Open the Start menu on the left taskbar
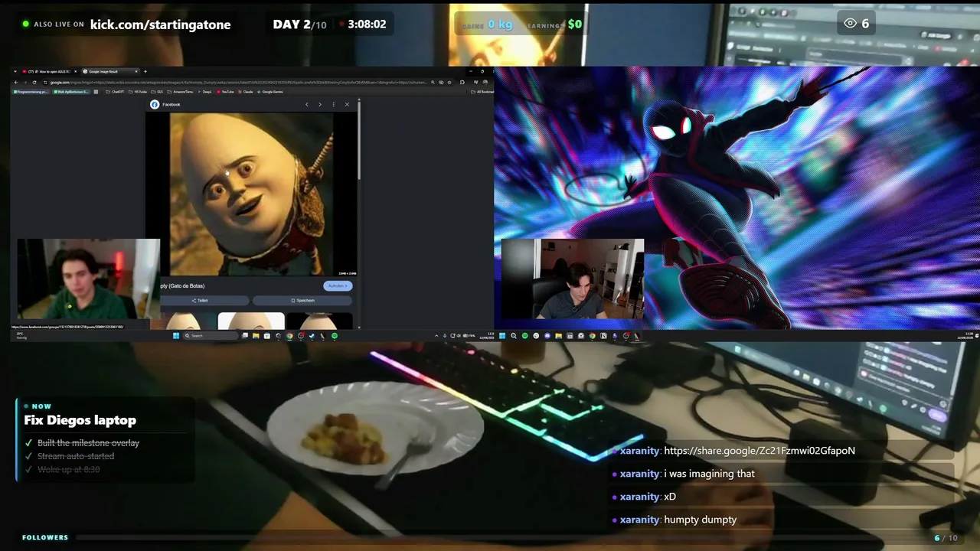980x551 pixels. (x=175, y=335)
